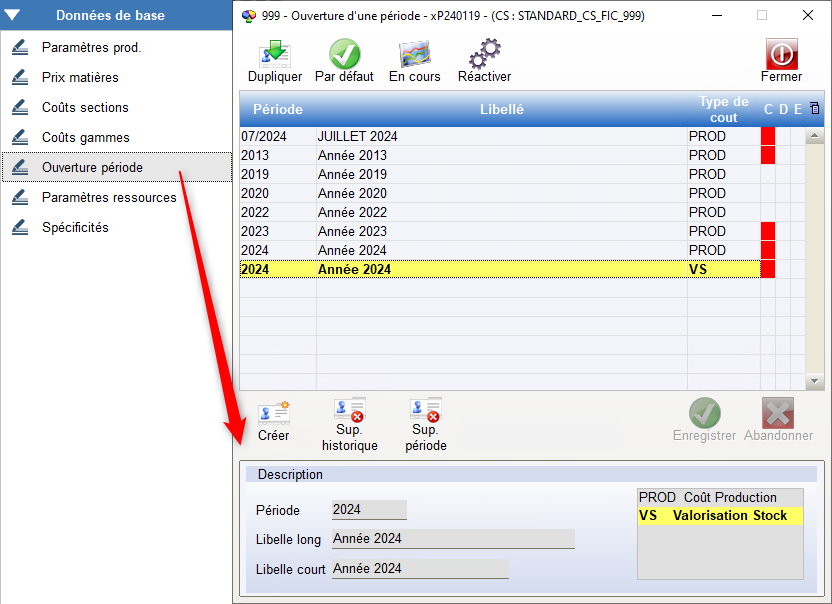Select the JUILLET 2024 period row
This screenshot has width=832, height=604.
click(x=357, y=136)
